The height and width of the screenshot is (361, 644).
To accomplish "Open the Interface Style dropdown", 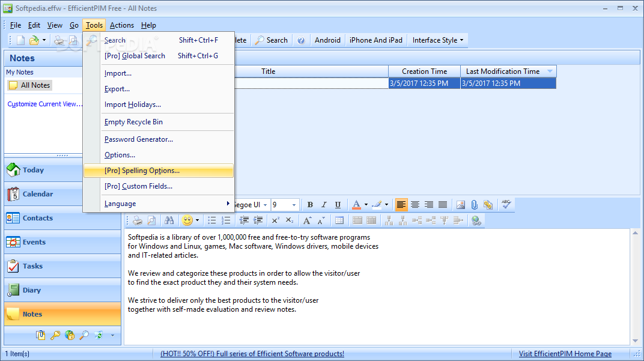I will tap(438, 40).
